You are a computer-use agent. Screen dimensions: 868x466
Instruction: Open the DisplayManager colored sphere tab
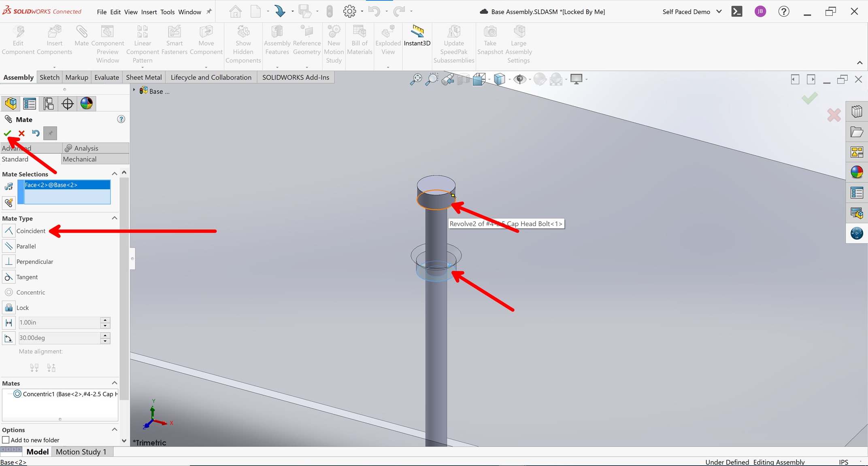86,104
